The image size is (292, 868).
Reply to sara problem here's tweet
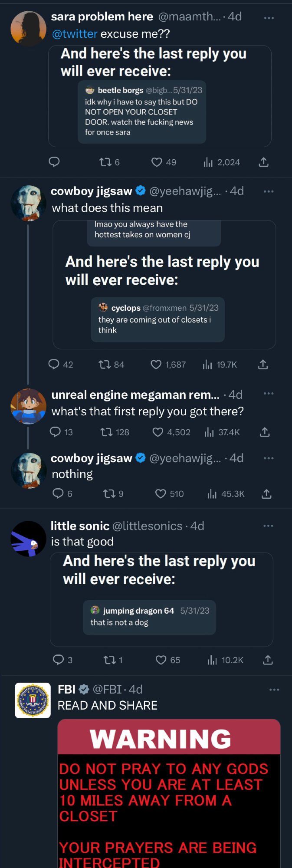click(54, 162)
